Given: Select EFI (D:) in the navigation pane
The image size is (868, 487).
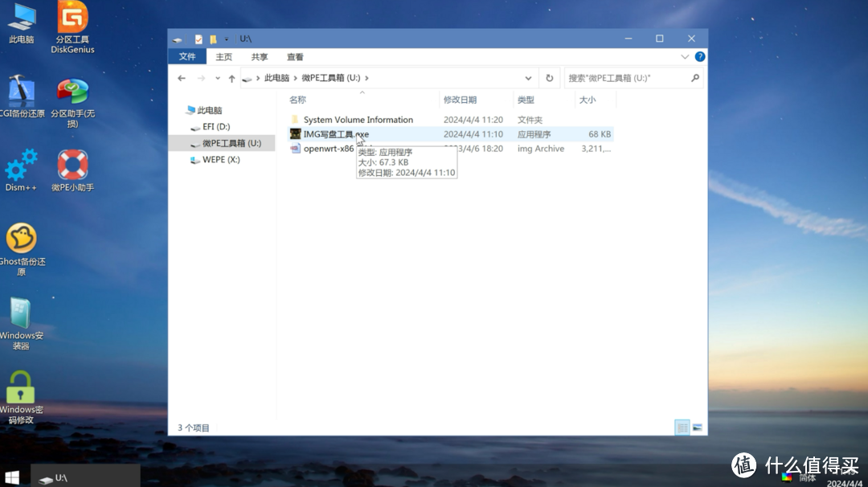Looking at the screenshot, I should [211, 127].
